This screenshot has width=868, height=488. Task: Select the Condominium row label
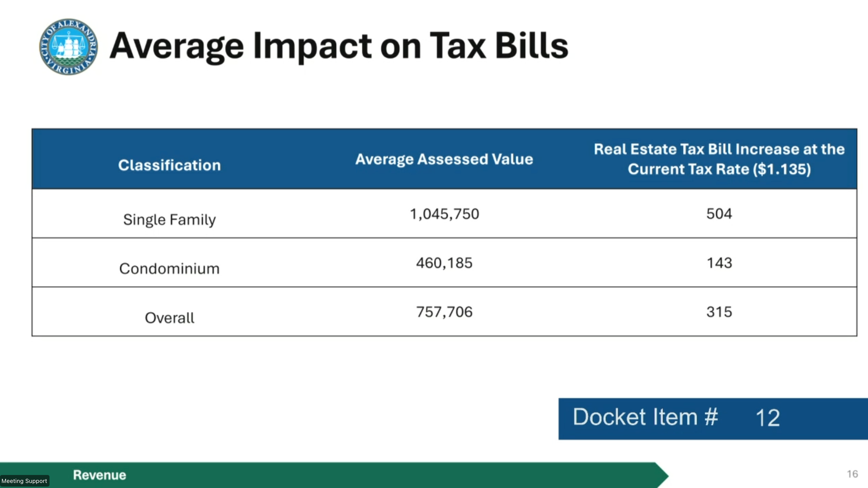(x=169, y=269)
